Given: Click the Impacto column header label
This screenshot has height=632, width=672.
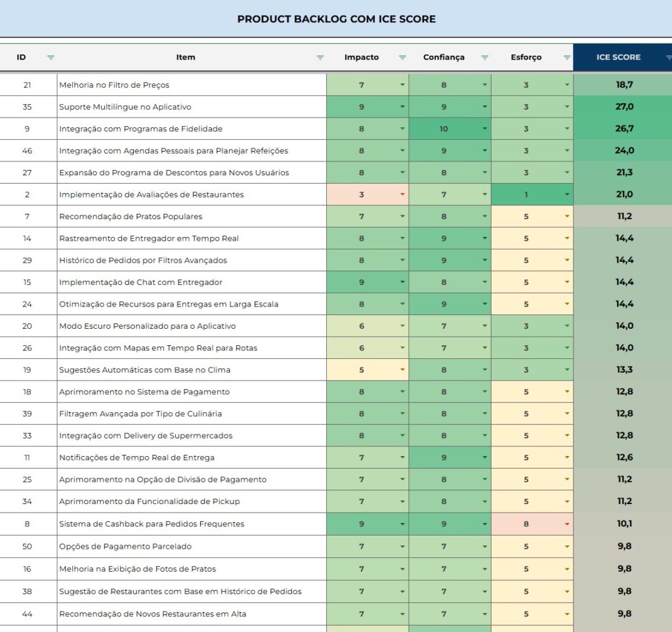Looking at the screenshot, I should pyautogui.click(x=362, y=57).
